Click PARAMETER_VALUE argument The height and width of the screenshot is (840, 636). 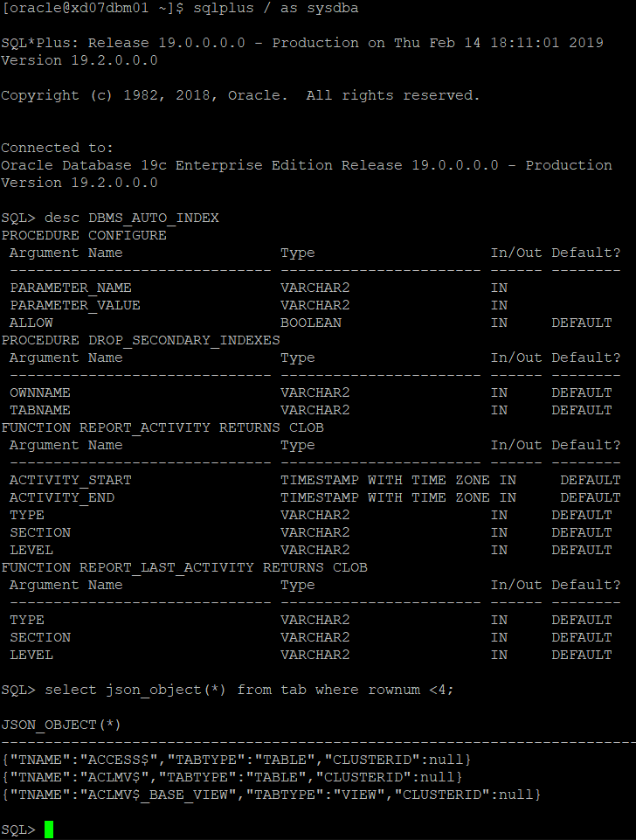75,305
